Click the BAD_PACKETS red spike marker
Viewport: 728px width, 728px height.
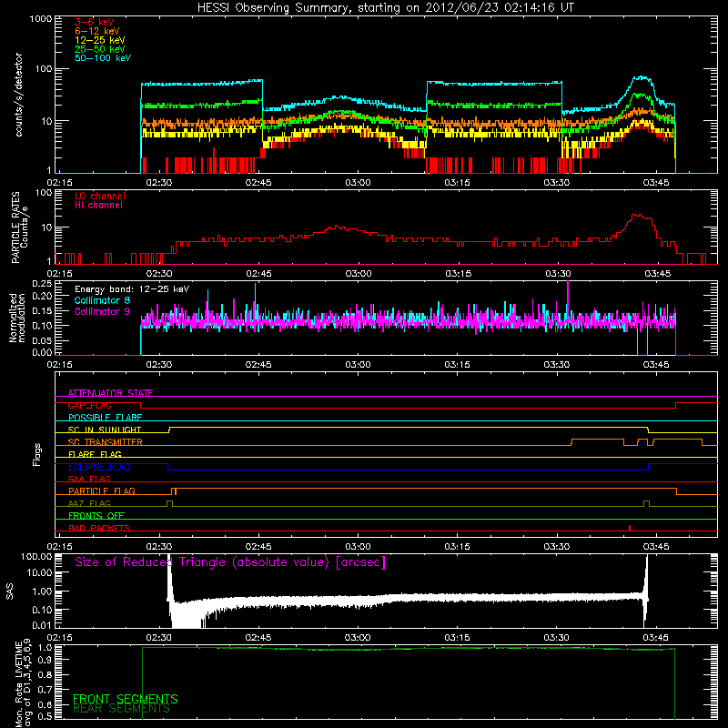point(630,528)
